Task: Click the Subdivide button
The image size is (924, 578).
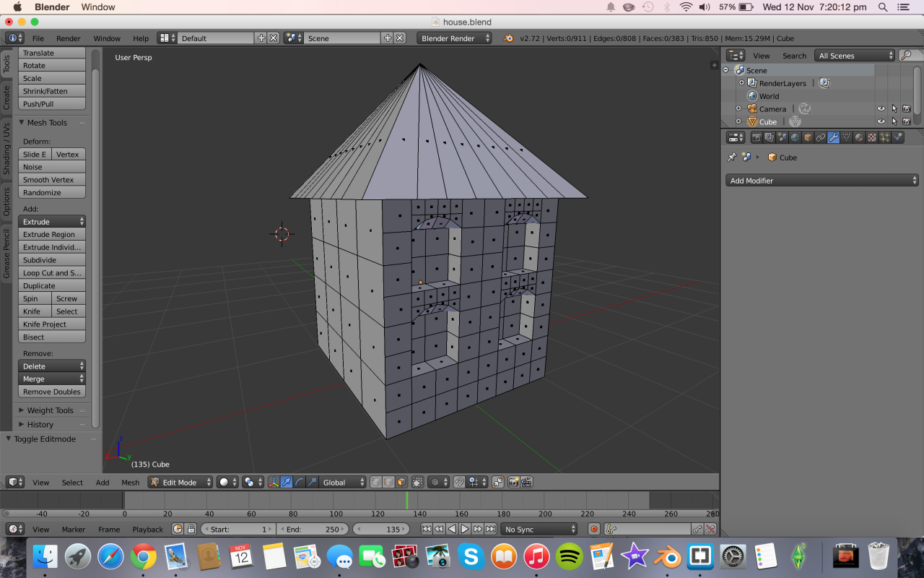Action: pos(51,259)
